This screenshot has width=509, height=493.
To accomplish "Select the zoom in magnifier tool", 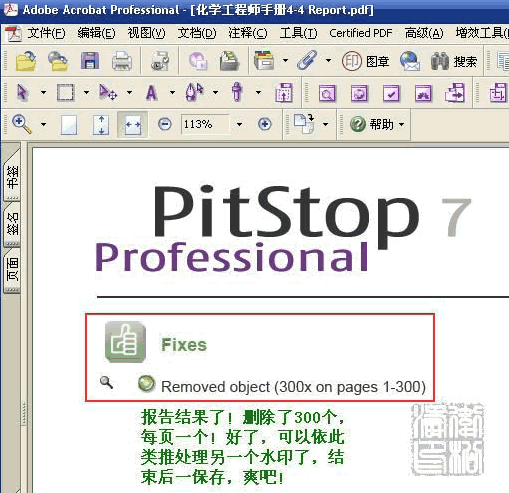I will coord(22,124).
